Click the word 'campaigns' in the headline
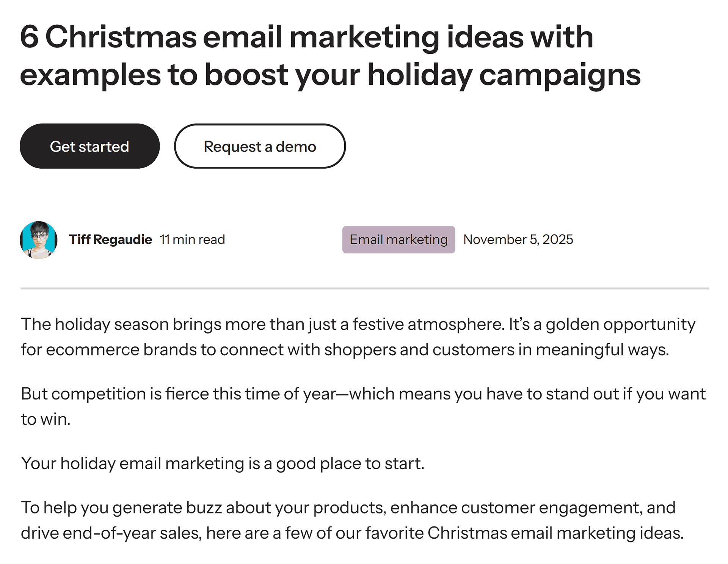This screenshot has width=728, height=564. coord(560,75)
